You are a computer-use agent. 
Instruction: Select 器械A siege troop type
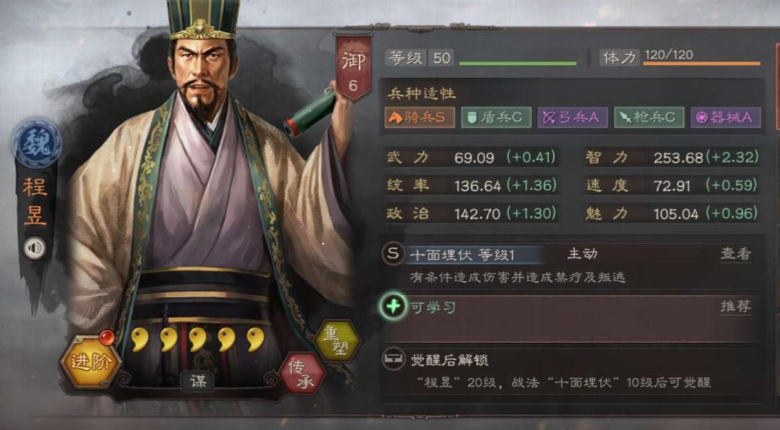coord(726,118)
